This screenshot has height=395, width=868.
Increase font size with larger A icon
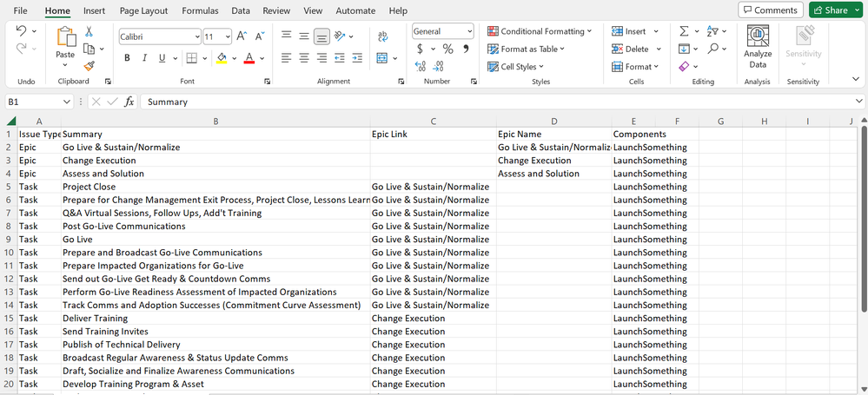[x=242, y=36]
